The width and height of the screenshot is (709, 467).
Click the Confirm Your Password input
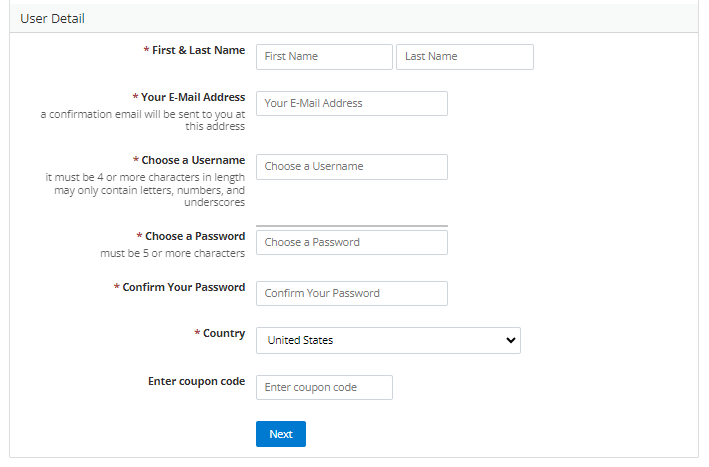(x=351, y=294)
